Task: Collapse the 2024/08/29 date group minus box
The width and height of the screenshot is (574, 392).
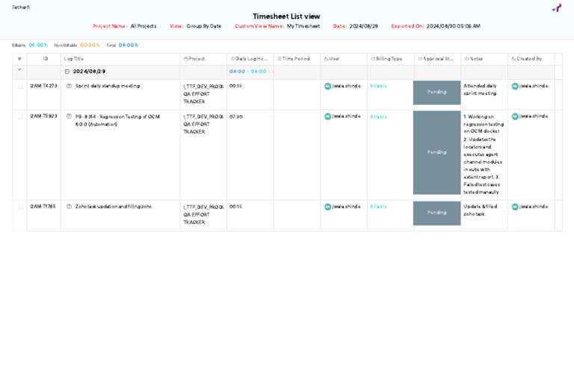Action: [x=67, y=72]
